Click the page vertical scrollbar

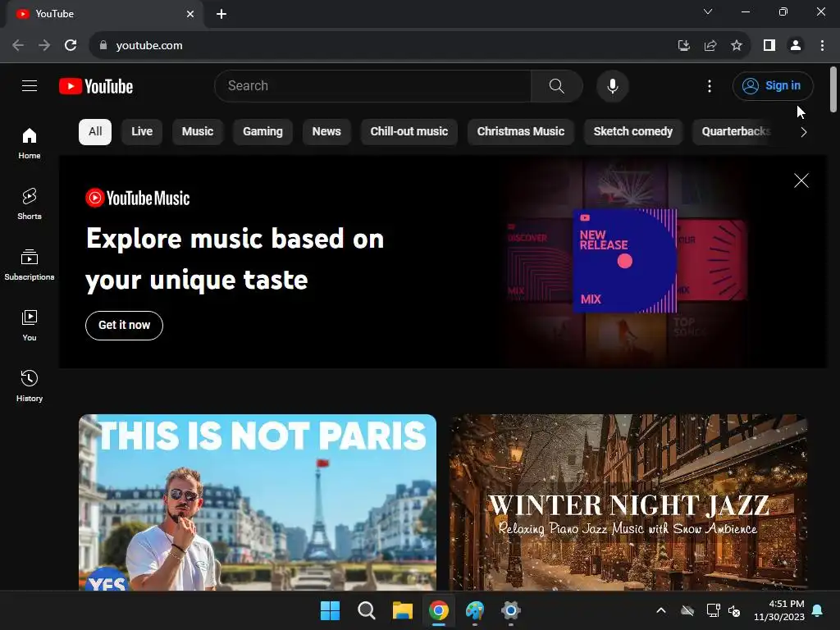(833, 89)
